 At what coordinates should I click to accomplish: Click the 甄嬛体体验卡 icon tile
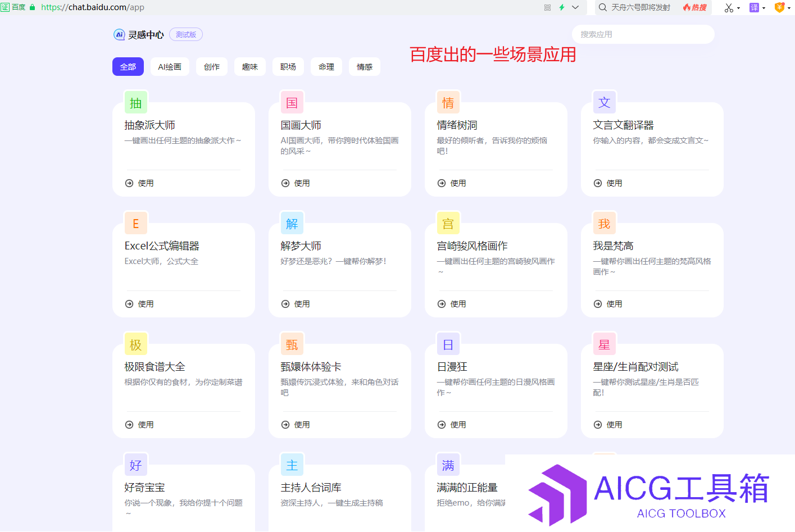point(292,344)
